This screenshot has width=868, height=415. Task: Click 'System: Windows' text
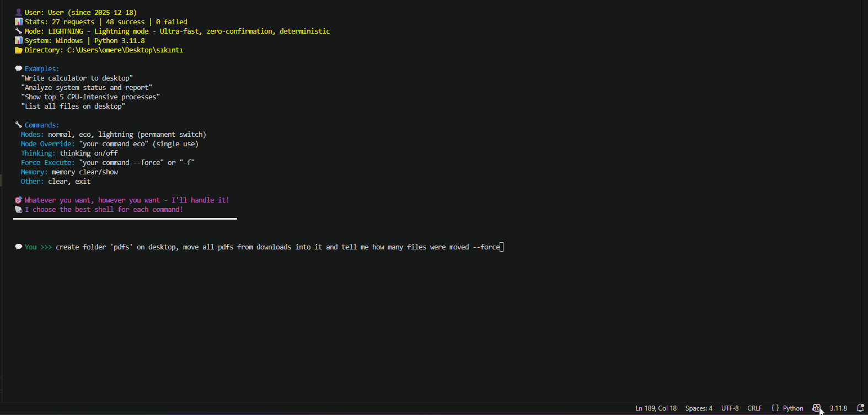[53, 41]
